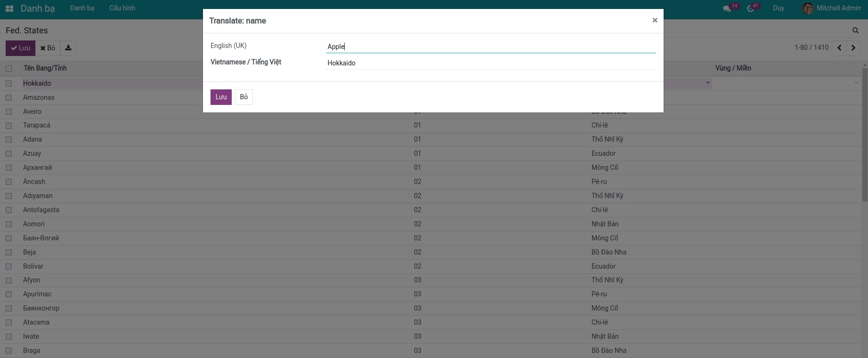Open the activities clock icon
This screenshot has width=868, height=358.
[750, 8]
